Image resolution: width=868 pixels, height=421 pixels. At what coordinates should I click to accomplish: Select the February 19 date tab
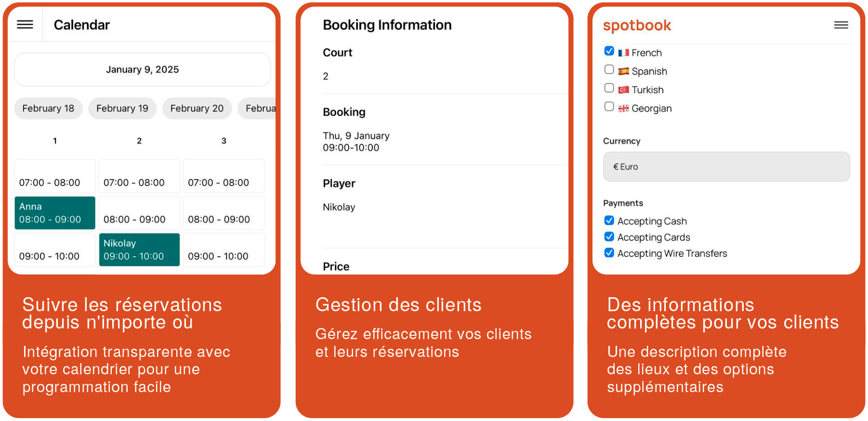point(122,108)
